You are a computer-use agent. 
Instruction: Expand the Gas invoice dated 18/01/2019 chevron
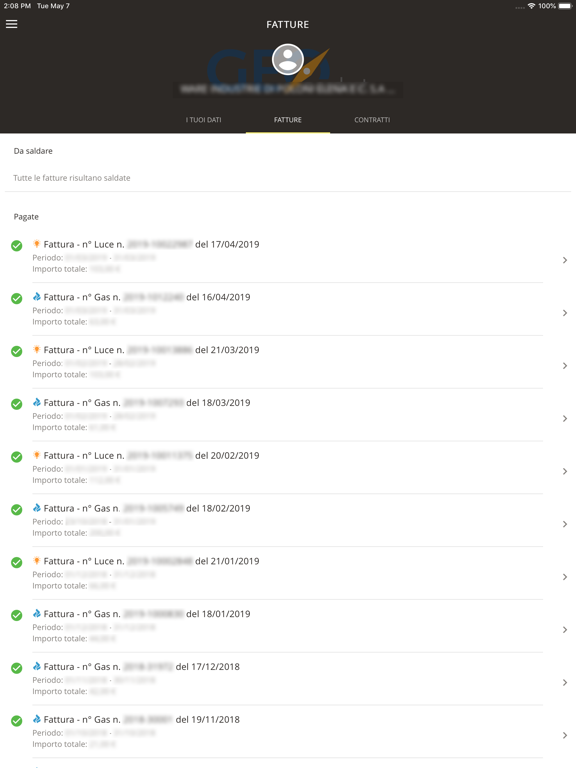tap(565, 630)
